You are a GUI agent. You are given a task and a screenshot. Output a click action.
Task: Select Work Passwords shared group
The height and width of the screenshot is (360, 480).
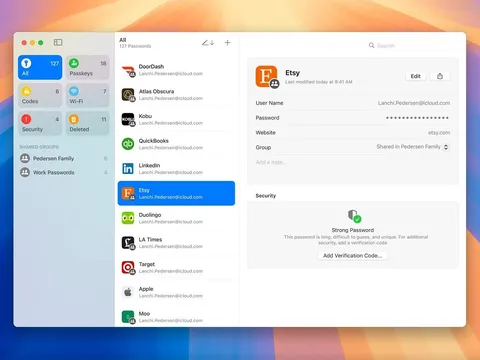click(64, 172)
